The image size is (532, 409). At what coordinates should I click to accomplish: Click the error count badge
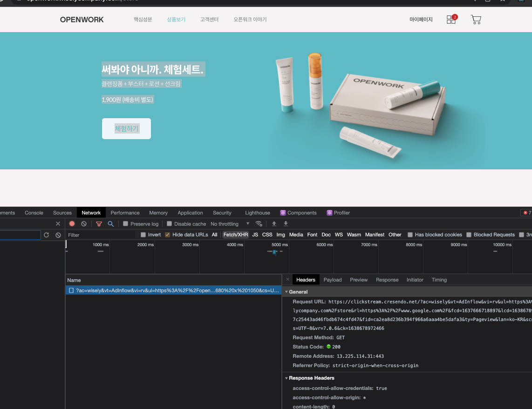point(527,213)
